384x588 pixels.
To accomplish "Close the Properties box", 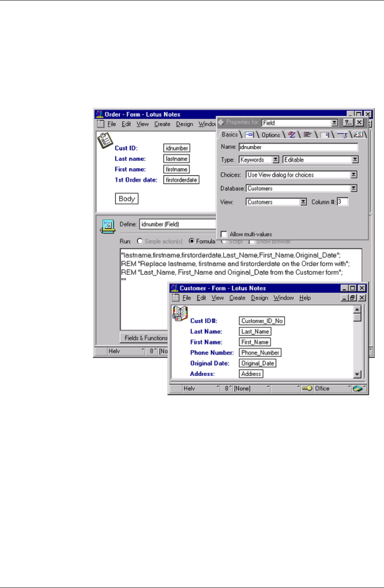I will click(x=360, y=122).
